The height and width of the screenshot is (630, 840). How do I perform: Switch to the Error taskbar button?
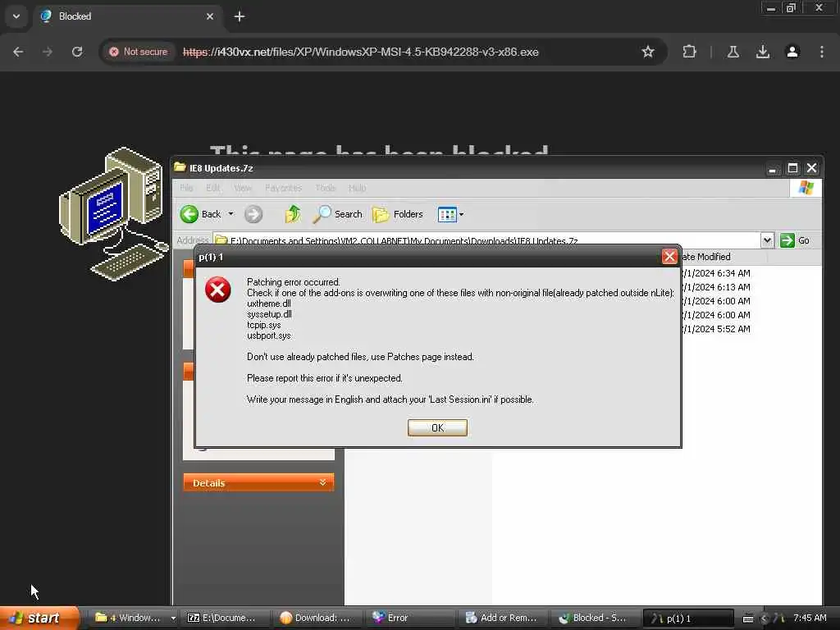tap(410, 618)
